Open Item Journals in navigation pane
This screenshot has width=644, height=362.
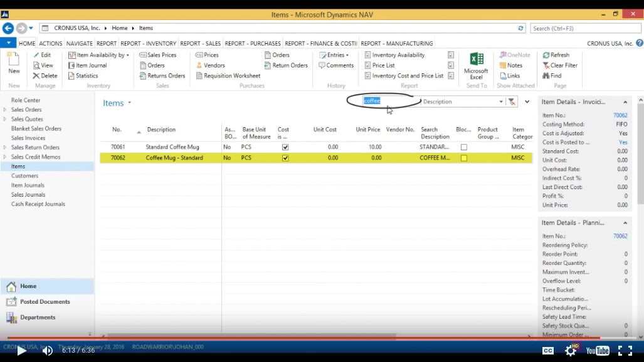point(28,185)
